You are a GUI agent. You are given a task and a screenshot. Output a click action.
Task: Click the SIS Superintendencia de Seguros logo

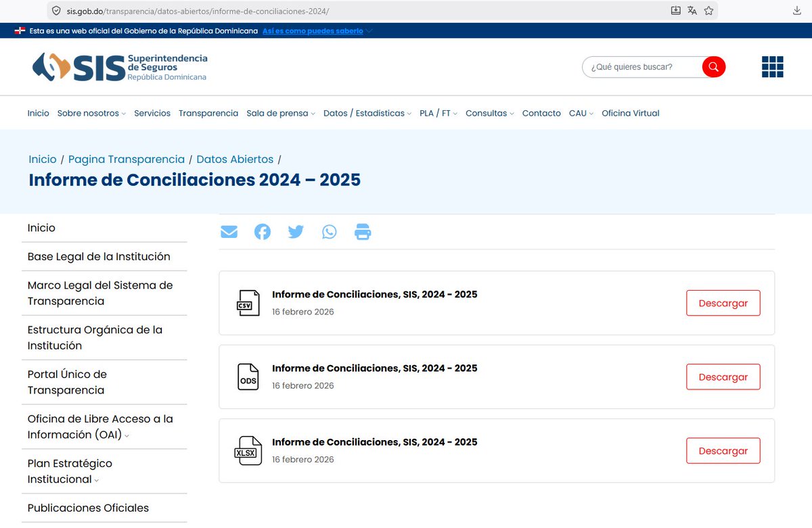click(120, 67)
